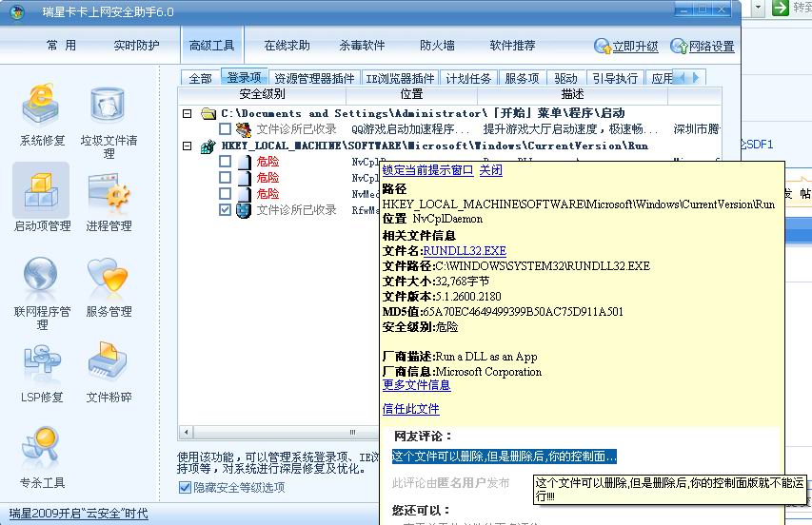Open the 驱动 tab

click(565, 78)
